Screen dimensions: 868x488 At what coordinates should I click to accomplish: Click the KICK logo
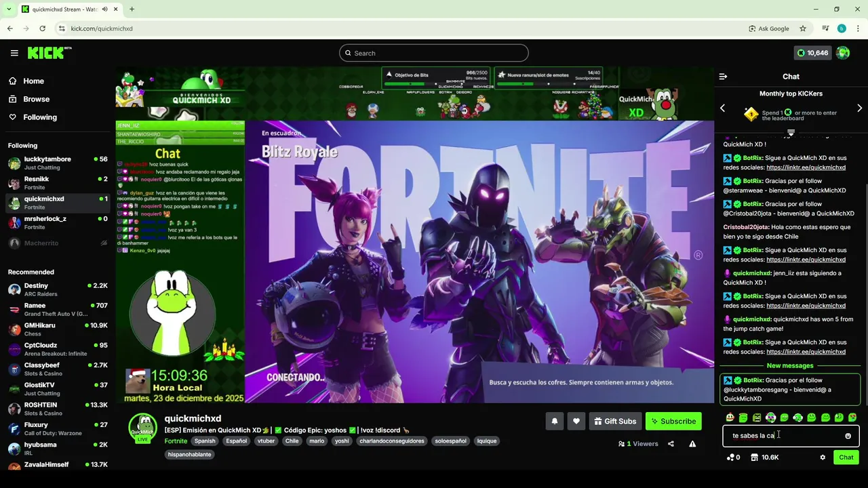point(49,53)
